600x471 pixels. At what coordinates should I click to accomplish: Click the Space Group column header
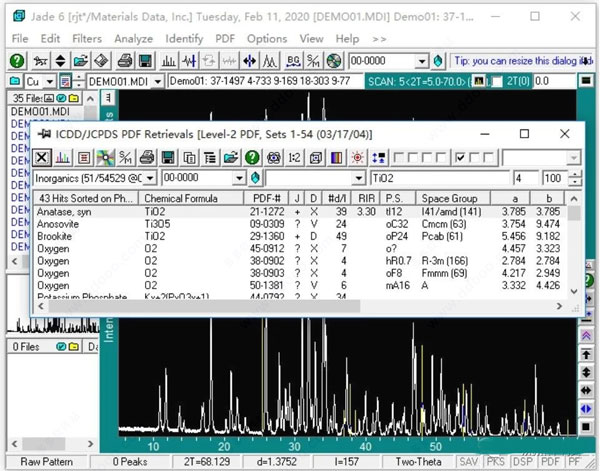pos(453,198)
